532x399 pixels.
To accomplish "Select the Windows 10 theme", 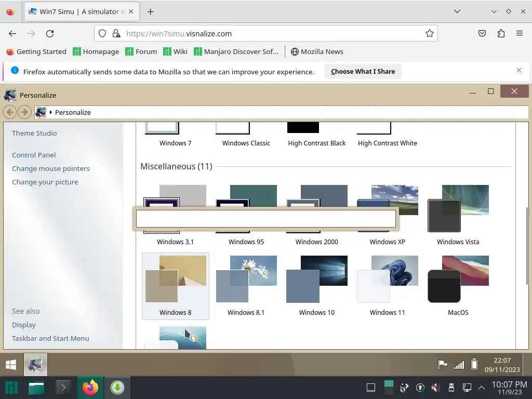I will [x=316, y=286].
